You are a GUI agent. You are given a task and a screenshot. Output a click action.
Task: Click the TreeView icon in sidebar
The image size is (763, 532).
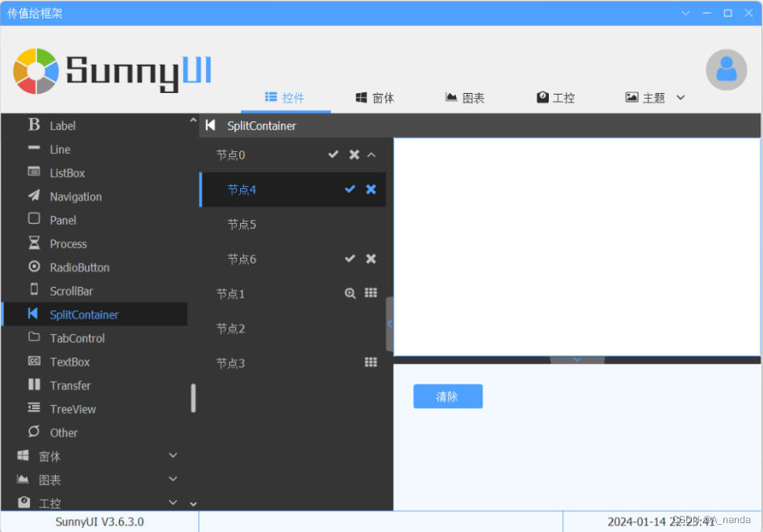tap(34, 407)
